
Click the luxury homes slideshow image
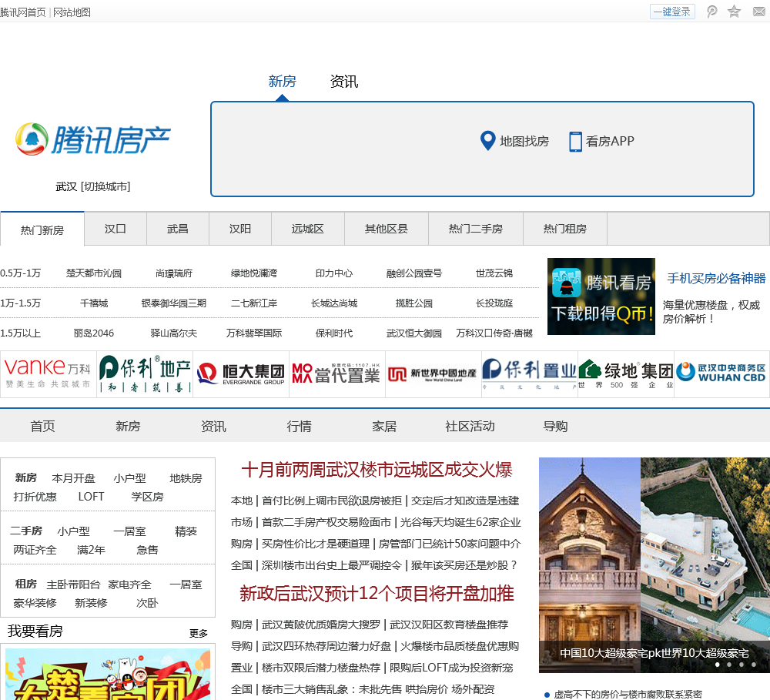point(654,565)
